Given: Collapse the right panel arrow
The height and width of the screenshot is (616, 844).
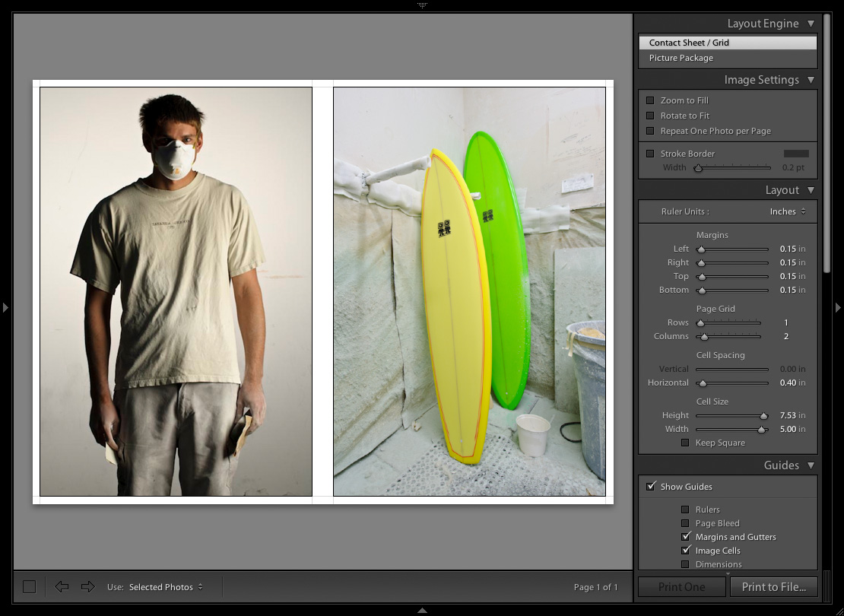Looking at the screenshot, I should (x=838, y=307).
